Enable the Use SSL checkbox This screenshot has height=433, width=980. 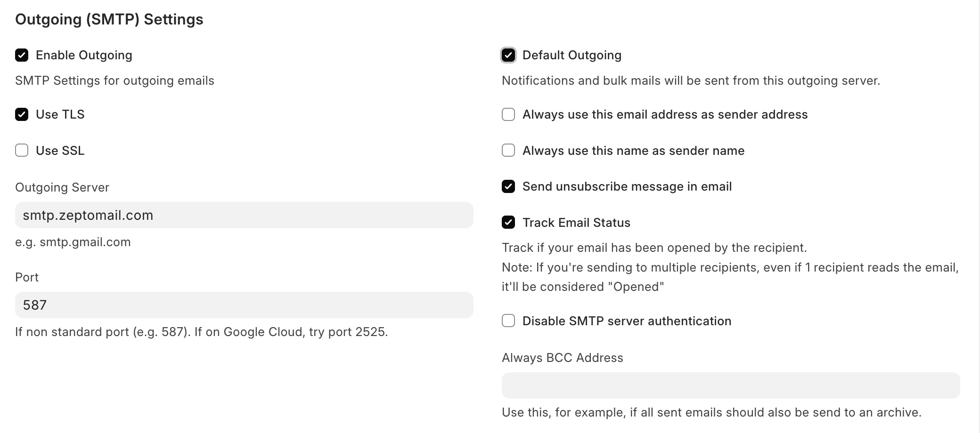point(22,151)
